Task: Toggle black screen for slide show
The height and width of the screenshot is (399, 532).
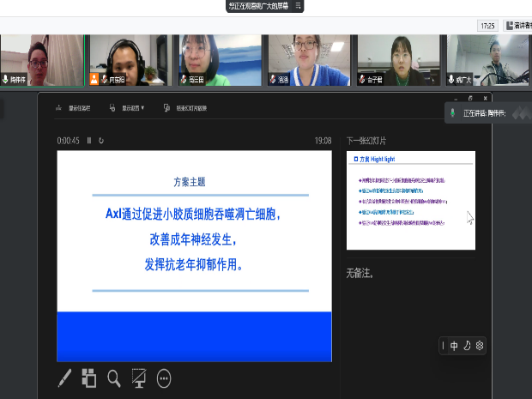Action: (139, 378)
